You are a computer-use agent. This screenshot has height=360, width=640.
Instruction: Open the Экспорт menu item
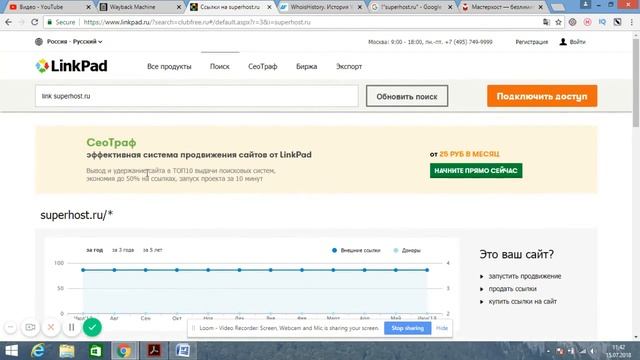[x=349, y=67]
